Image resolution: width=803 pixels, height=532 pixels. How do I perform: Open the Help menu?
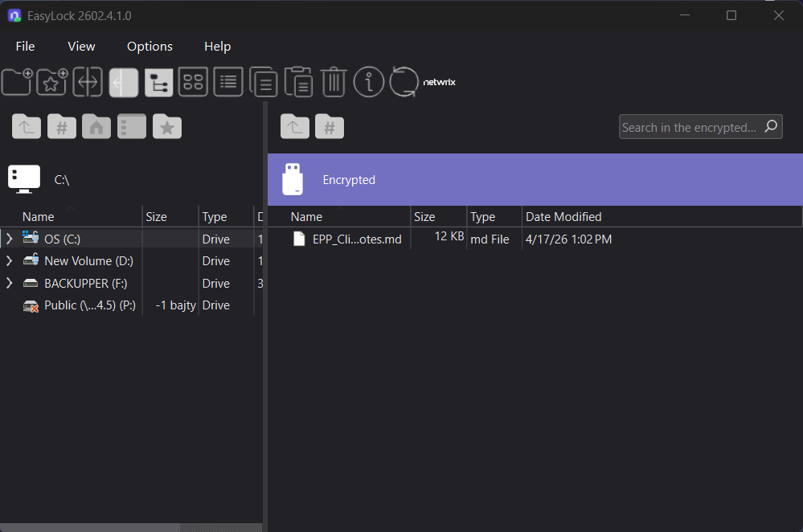click(x=217, y=46)
